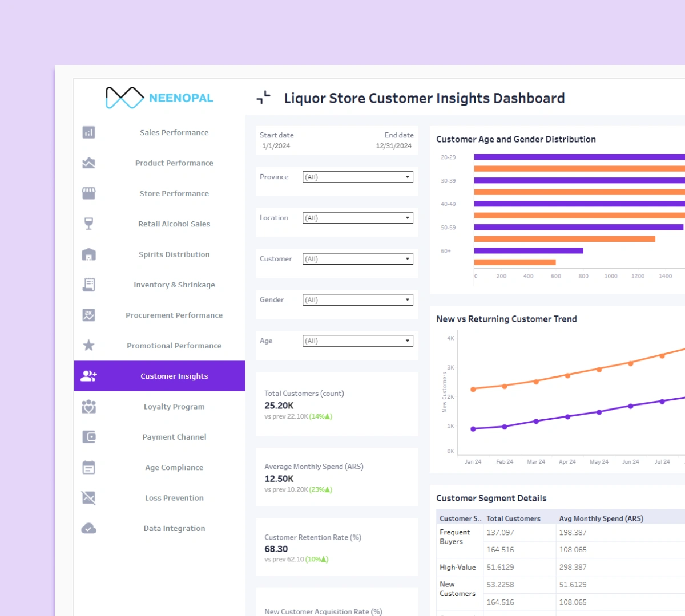Open the Customer dropdown filter

coord(358,259)
